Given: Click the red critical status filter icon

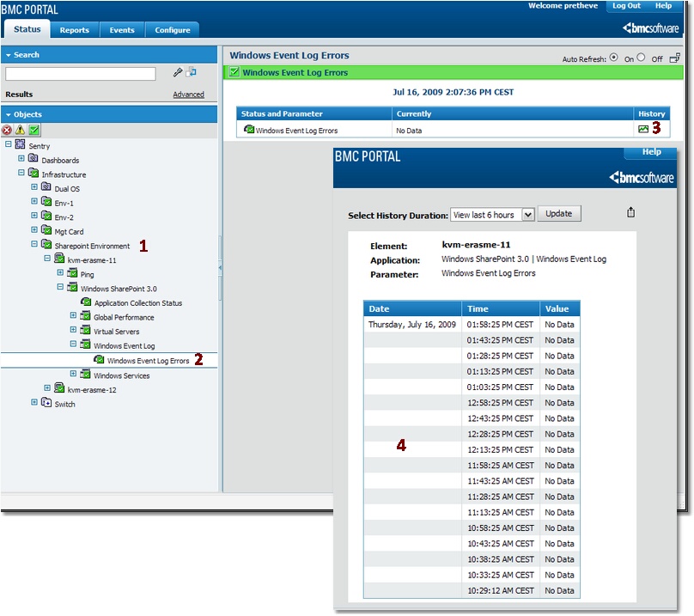Looking at the screenshot, I should point(7,131).
